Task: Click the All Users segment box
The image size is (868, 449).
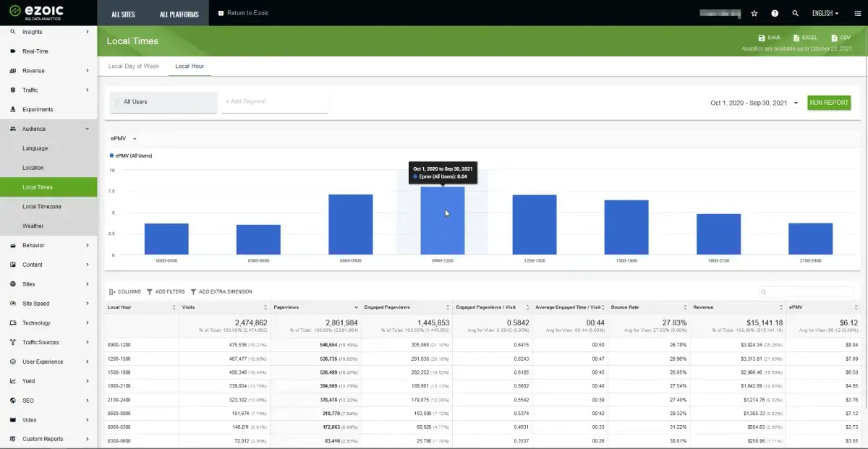Action: coord(163,102)
